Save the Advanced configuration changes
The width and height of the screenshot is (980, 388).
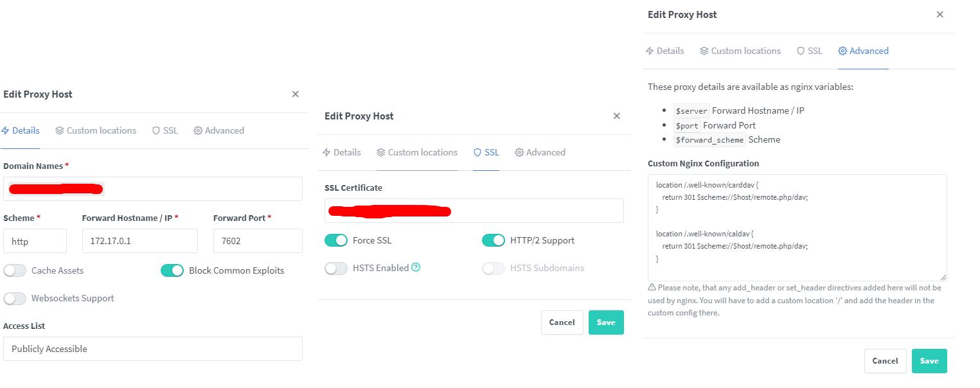click(x=929, y=360)
